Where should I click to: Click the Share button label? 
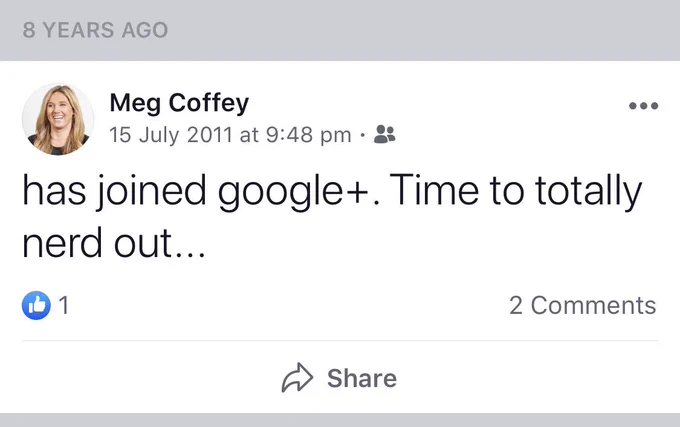point(362,378)
